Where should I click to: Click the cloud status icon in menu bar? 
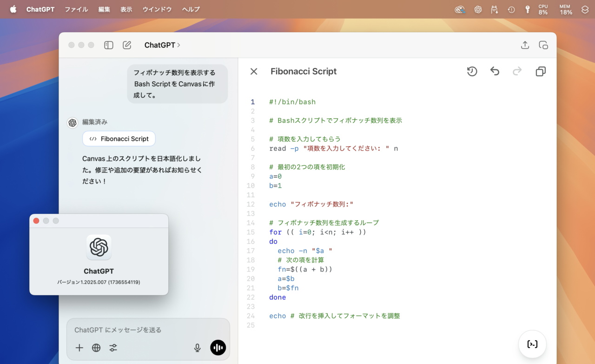460,9
